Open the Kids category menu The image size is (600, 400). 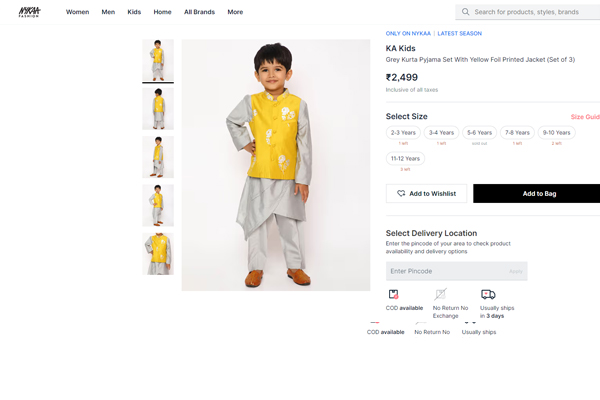click(x=134, y=12)
